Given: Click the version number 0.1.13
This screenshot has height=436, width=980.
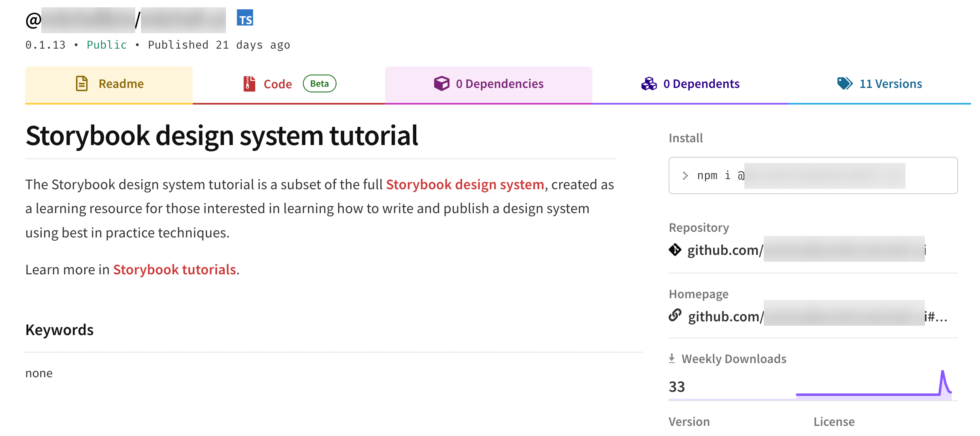Looking at the screenshot, I should [45, 45].
